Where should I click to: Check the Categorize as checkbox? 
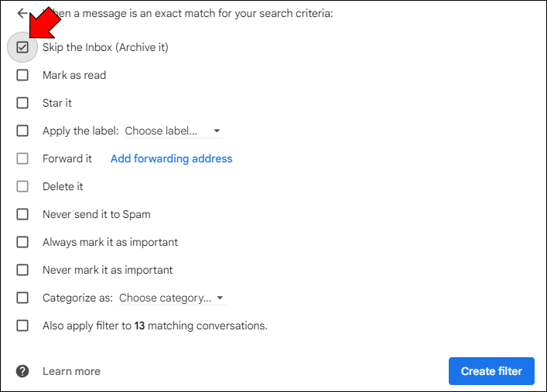(x=22, y=298)
